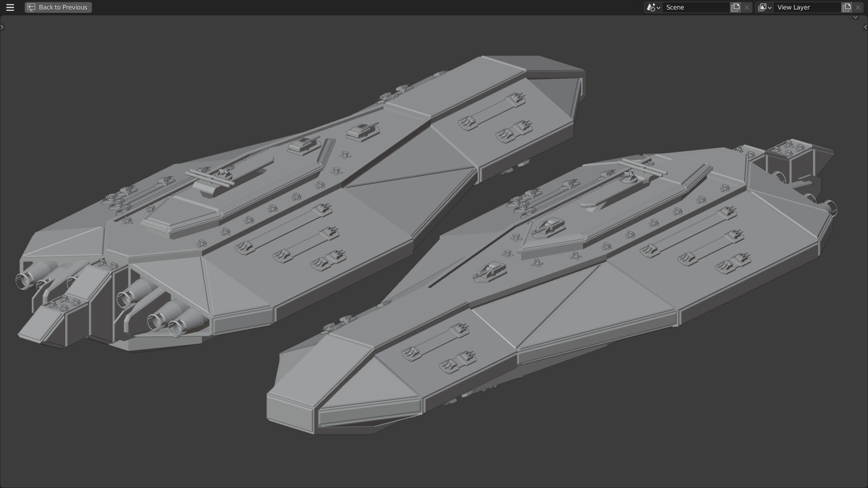Image resolution: width=868 pixels, height=488 pixels.
Task: Remove the View Layer using the X icon
Action: coord(858,7)
